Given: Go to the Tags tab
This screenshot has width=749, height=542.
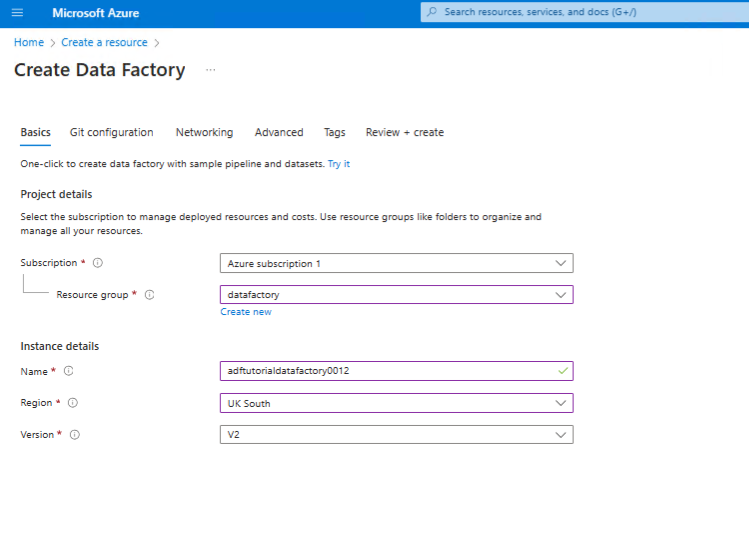Looking at the screenshot, I should pos(334,132).
